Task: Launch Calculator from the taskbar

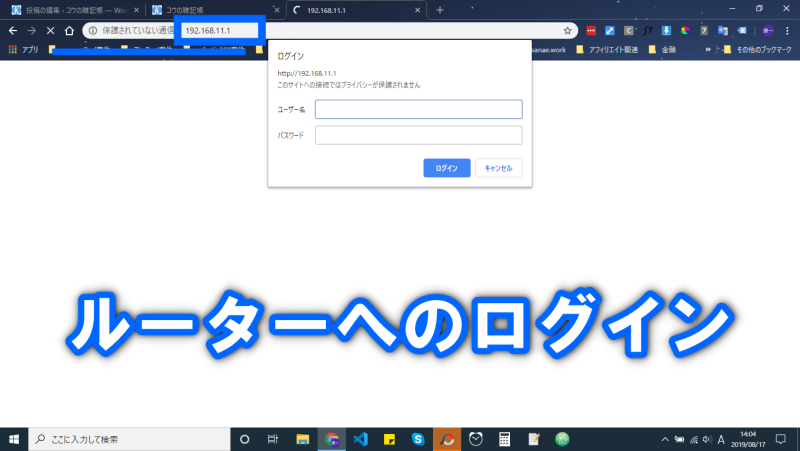Action: pos(505,439)
